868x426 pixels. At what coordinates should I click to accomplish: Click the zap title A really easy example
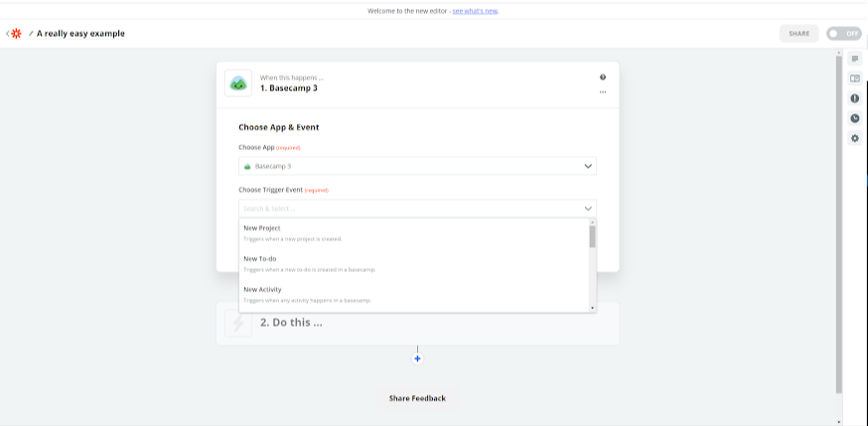tap(80, 34)
